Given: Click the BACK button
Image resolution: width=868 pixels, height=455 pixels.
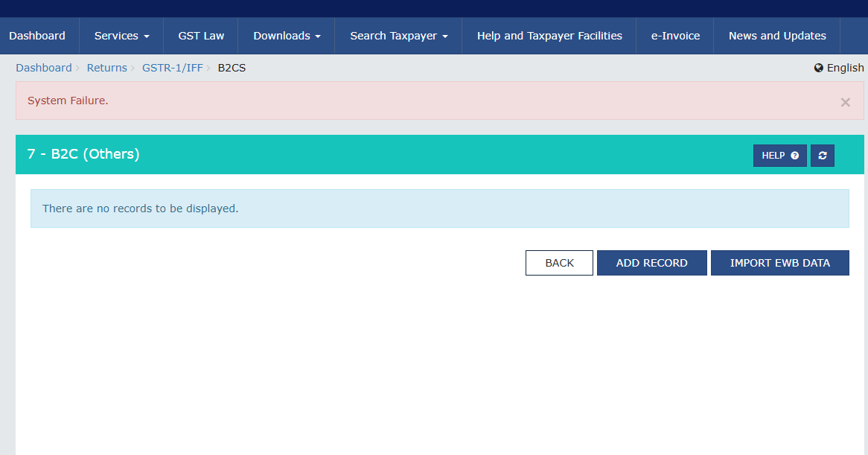Looking at the screenshot, I should pyautogui.click(x=559, y=263).
